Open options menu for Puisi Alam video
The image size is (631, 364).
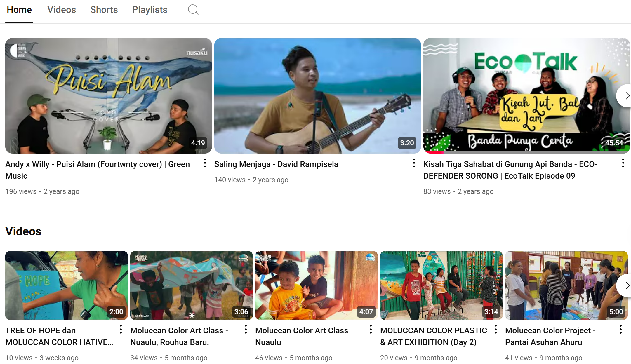(205, 163)
